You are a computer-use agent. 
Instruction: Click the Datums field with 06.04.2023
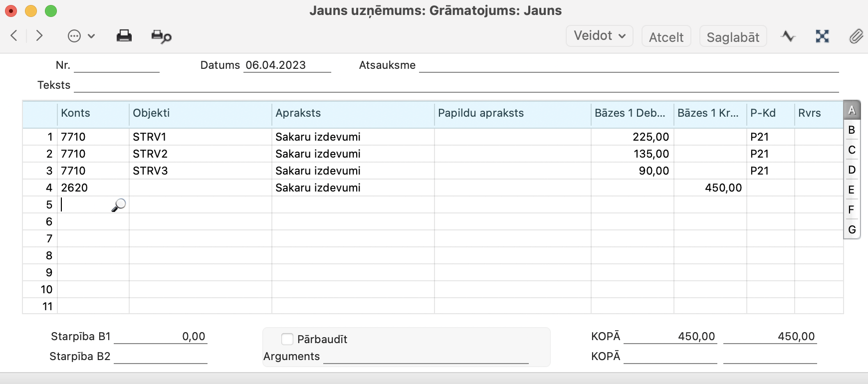tap(287, 65)
